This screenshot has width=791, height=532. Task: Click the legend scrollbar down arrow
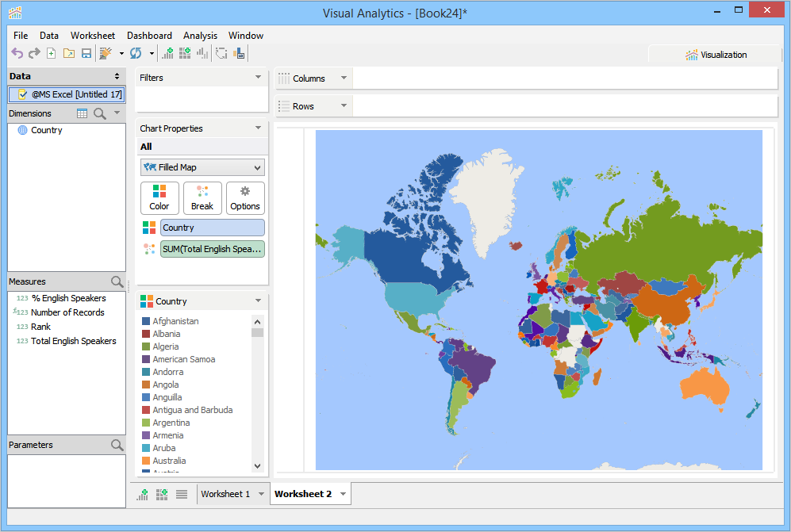pyautogui.click(x=257, y=466)
